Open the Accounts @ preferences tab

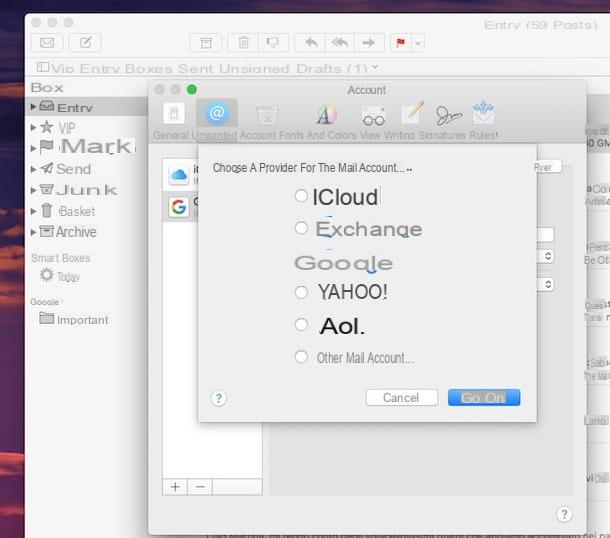pyautogui.click(x=217, y=113)
